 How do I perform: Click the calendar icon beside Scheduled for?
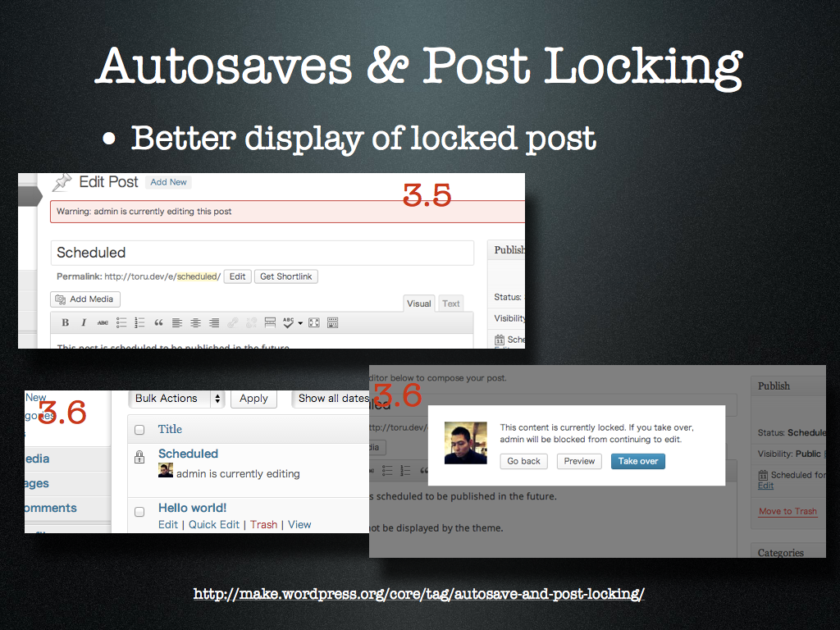763,475
